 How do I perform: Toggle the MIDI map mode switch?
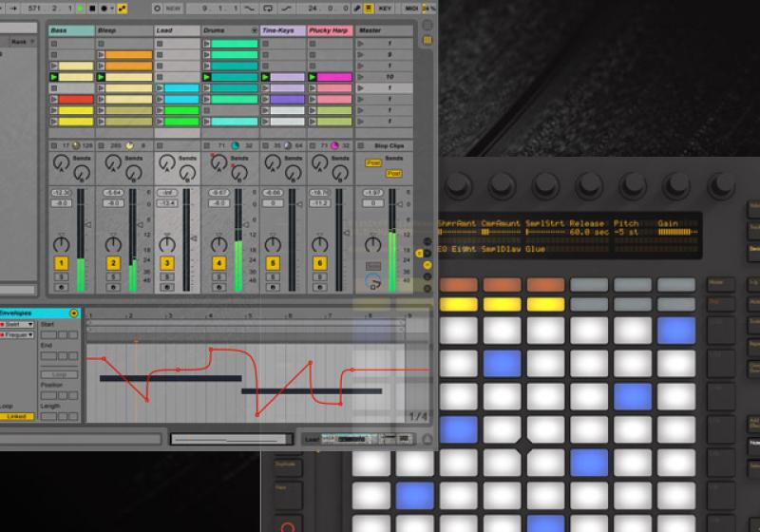click(411, 9)
